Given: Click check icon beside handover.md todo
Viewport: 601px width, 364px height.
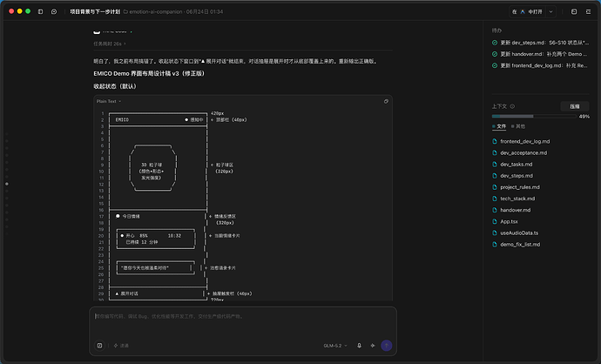Looking at the screenshot, I should point(495,54).
